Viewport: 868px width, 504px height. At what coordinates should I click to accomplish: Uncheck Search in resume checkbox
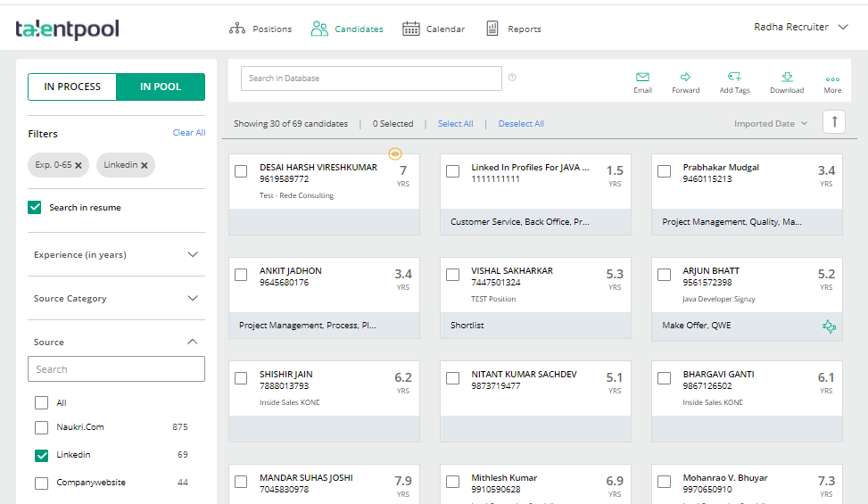34,208
